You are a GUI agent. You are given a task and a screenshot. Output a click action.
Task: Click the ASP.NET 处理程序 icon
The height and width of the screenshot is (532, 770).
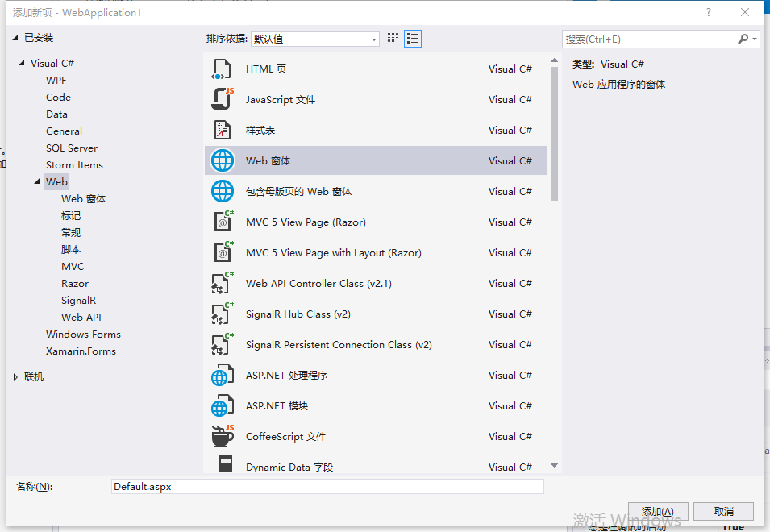223,376
